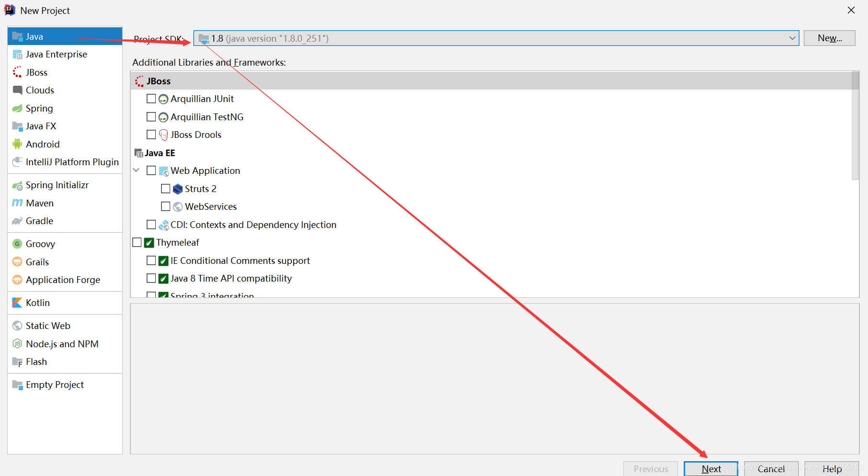This screenshot has width=868, height=476.
Task: Click the Struts 2 icon
Action: 178,189
